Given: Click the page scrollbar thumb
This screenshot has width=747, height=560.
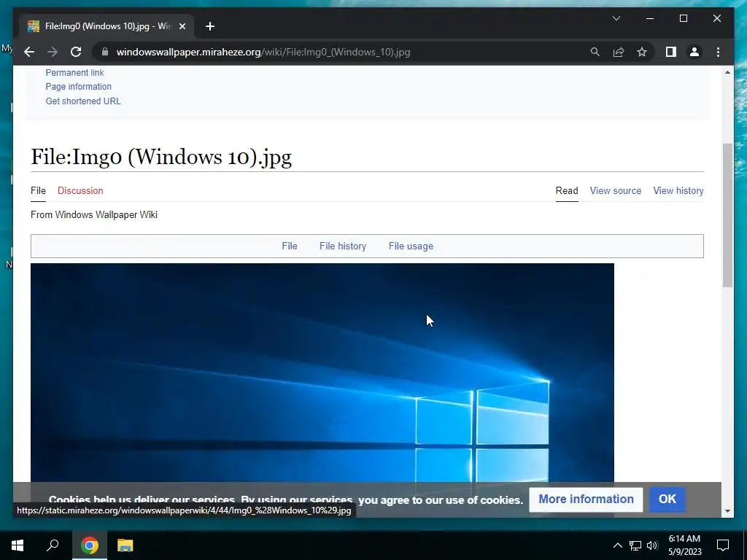Looking at the screenshot, I should 727,215.
